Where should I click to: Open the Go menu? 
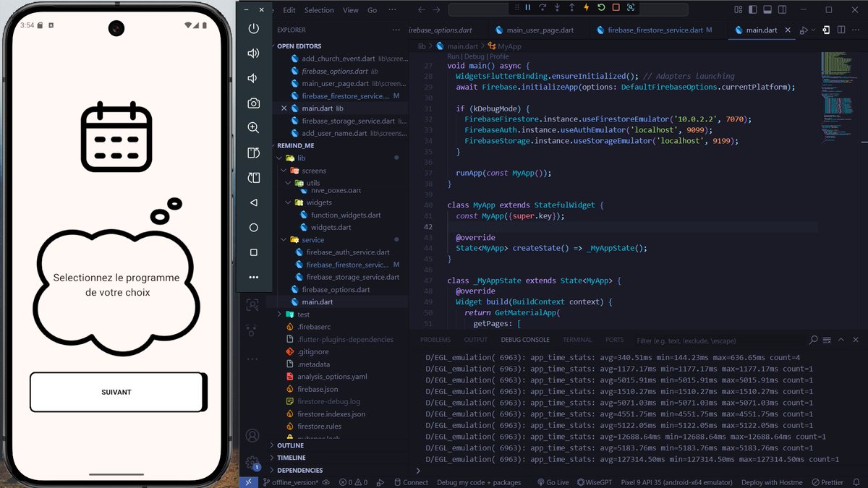click(373, 10)
